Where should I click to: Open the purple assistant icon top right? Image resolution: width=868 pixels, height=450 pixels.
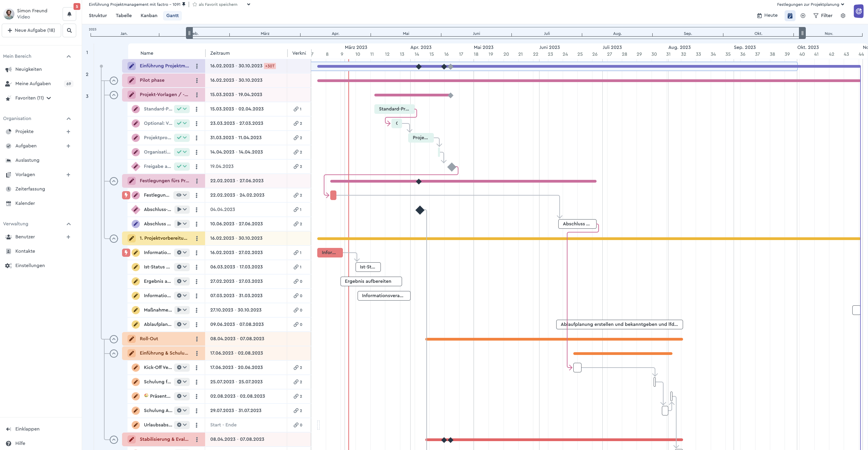coord(858,11)
